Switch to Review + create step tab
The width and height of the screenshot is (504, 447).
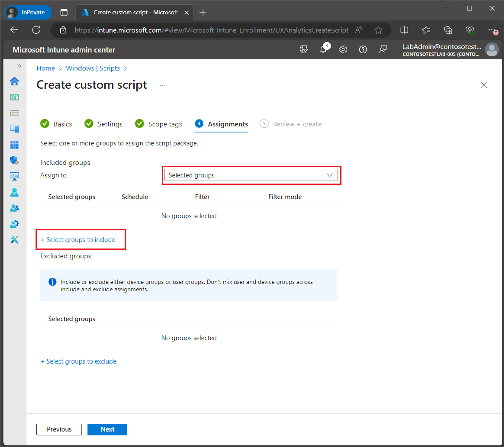(290, 124)
